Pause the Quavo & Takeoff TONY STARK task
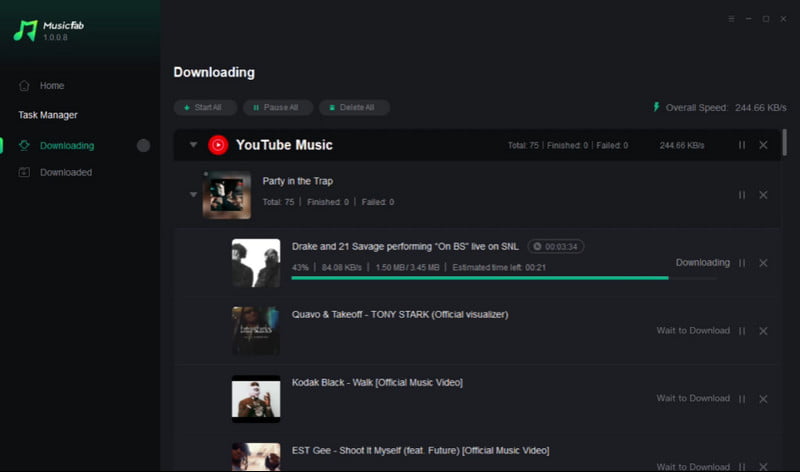Viewport: 800px width, 472px height. point(742,331)
